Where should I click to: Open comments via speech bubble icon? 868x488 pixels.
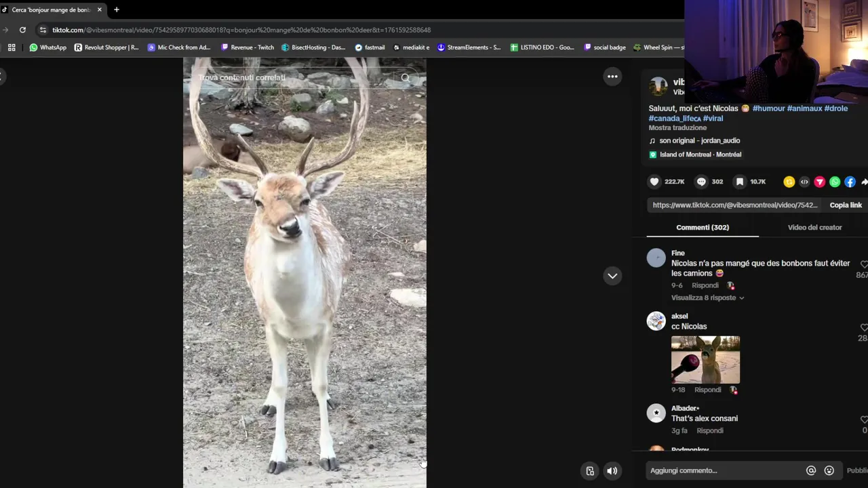pos(701,182)
